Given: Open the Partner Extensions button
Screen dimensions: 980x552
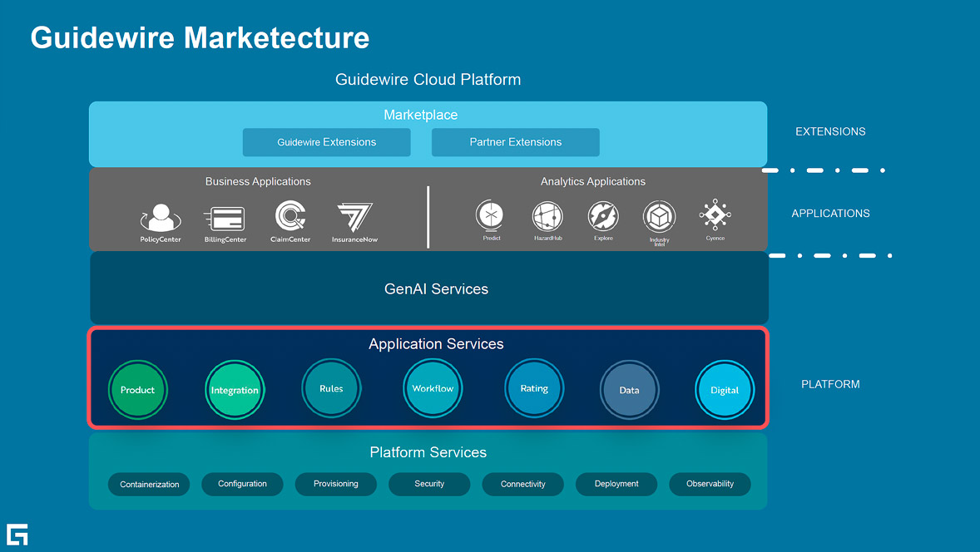Looking at the screenshot, I should pyautogui.click(x=515, y=142).
